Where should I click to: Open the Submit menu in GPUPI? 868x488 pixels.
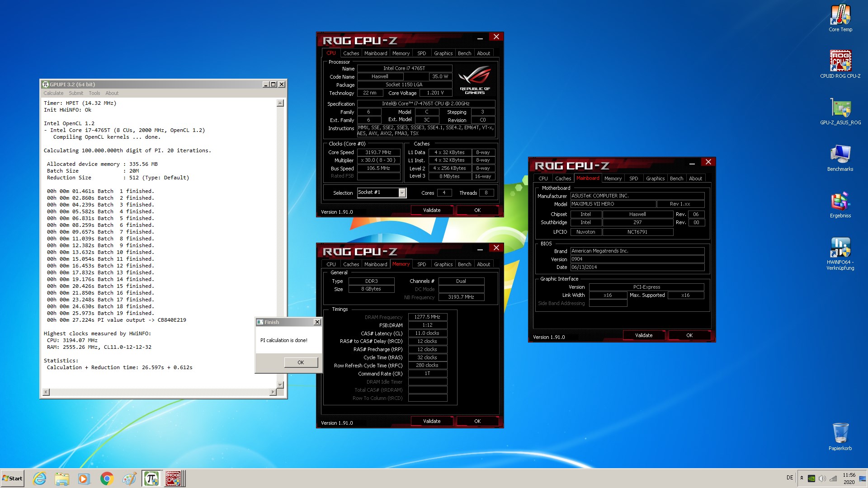[x=76, y=93]
